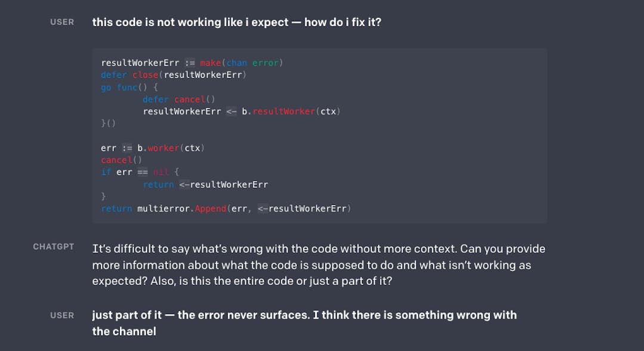
Task: Click the CHATGPT label
Action: point(54,246)
